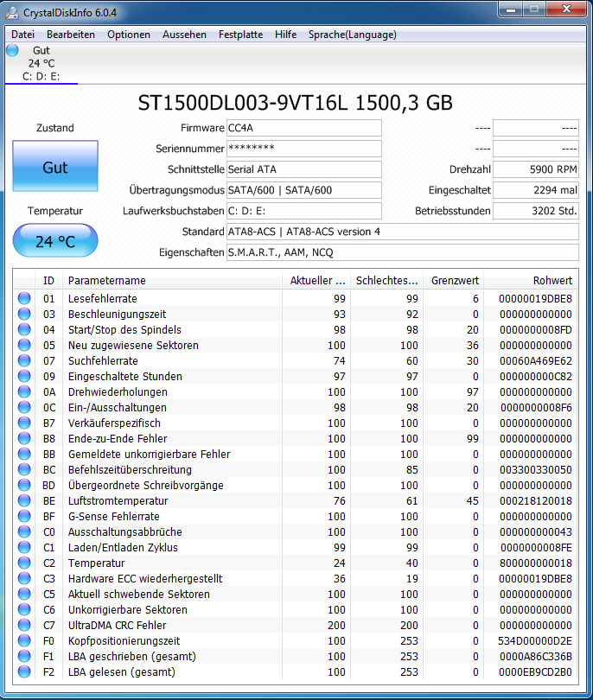Image resolution: width=593 pixels, height=700 pixels.
Task: Click the Firmware field CC4A
Action: [x=304, y=128]
